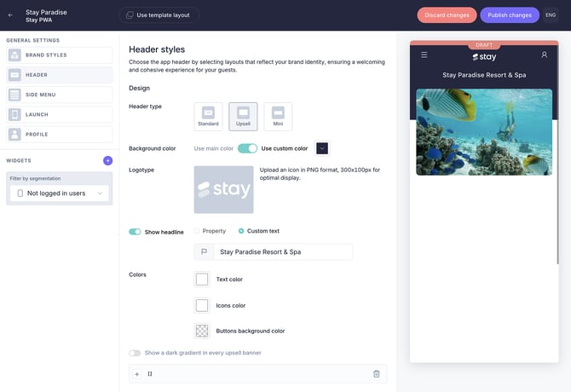Select the Property radio option
This screenshot has height=392, width=571.
click(197, 231)
